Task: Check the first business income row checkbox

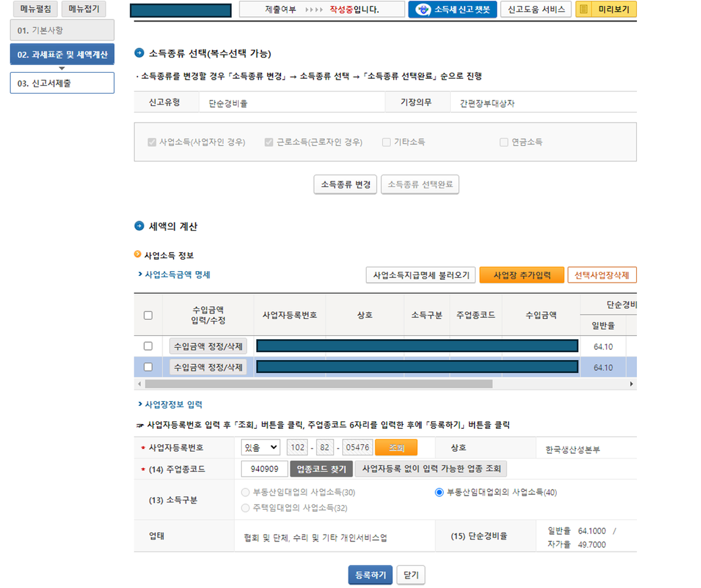Action: (148, 346)
